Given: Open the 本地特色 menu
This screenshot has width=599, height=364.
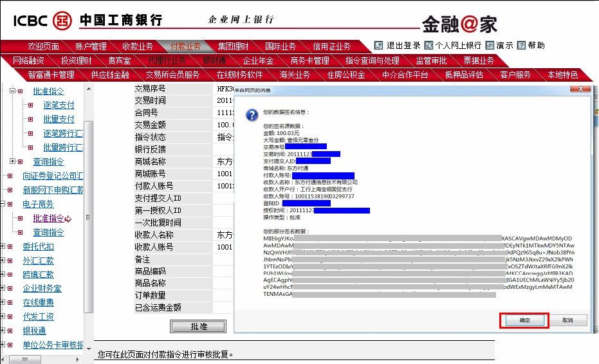Looking at the screenshot, I should [563, 75].
